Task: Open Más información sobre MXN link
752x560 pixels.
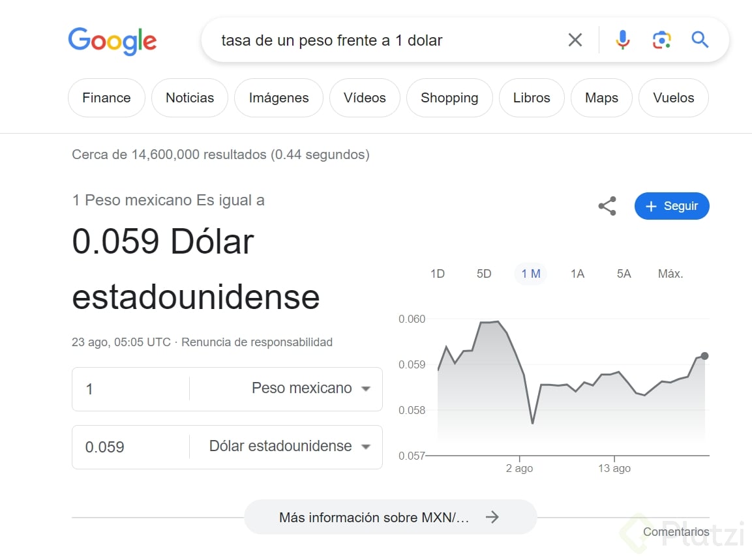Action: click(x=389, y=518)
